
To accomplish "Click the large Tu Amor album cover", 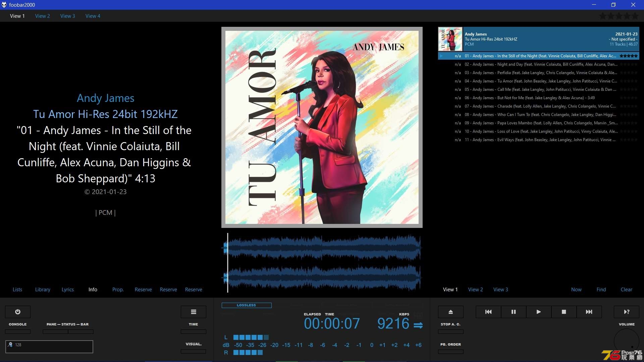I will (322, 127).
